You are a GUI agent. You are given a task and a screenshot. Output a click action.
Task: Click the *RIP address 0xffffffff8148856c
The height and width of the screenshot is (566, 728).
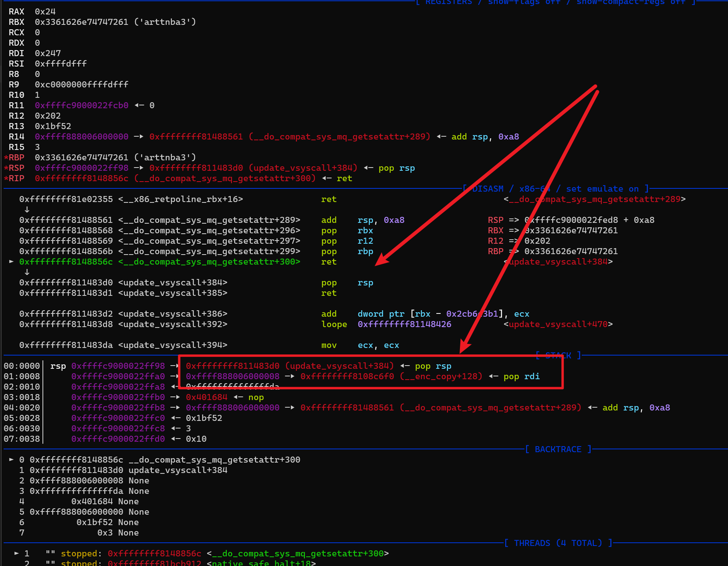[x=81, y=178]
